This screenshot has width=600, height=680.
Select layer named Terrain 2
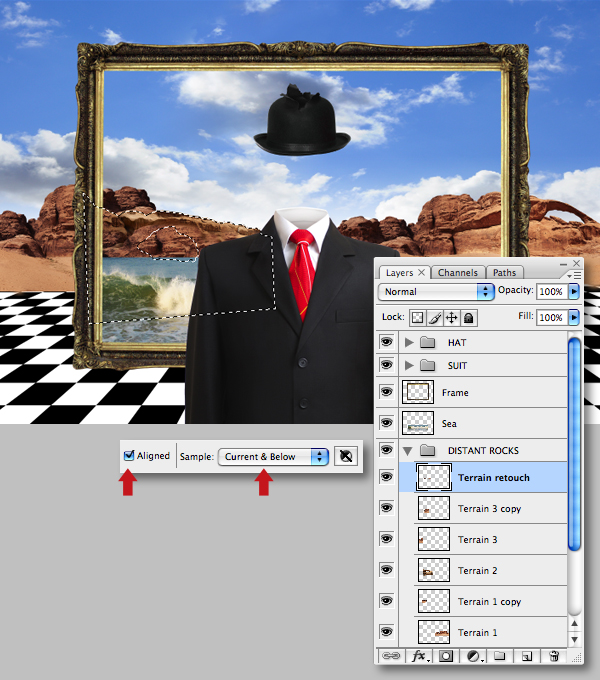(477, 571)
